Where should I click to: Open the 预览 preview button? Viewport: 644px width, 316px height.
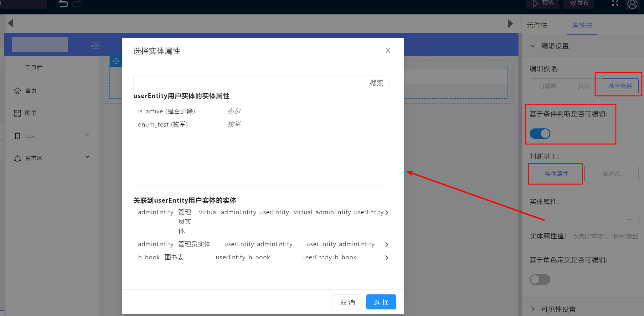[x=543, y=3]
